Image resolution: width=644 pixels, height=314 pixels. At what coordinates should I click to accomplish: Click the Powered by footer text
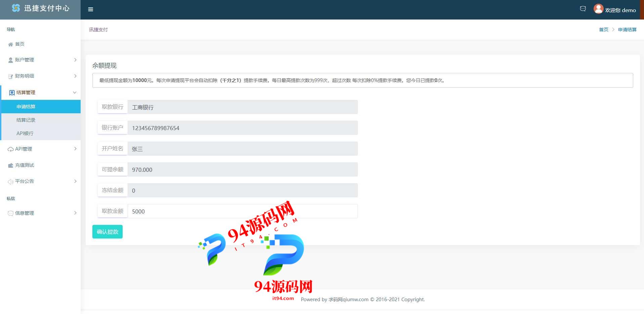pos(363,300)
